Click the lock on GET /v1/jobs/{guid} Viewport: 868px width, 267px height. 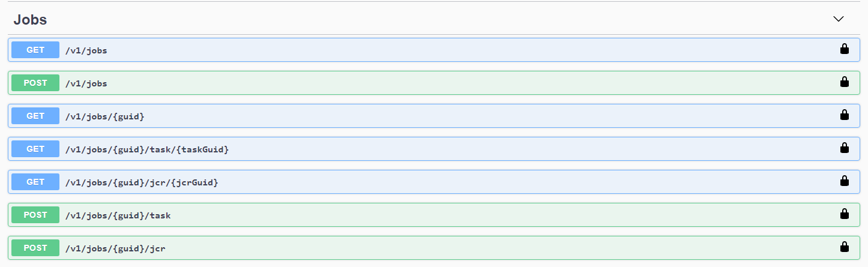pos(844,115)
